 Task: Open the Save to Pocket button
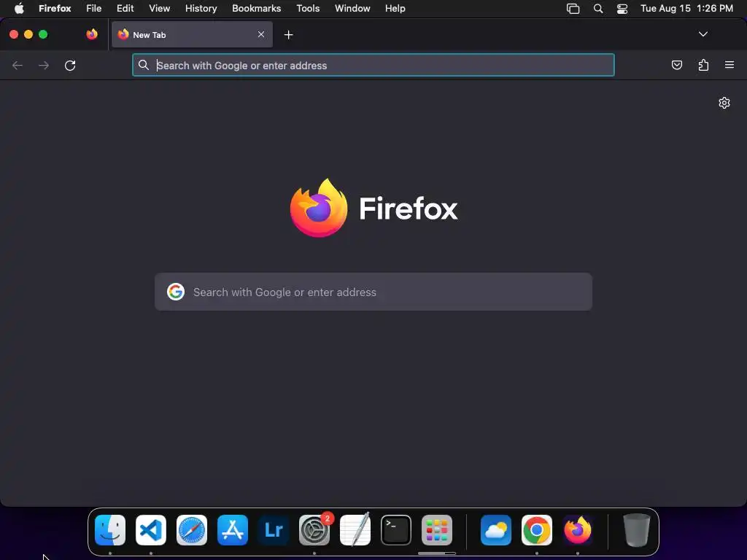pos(676,65)
